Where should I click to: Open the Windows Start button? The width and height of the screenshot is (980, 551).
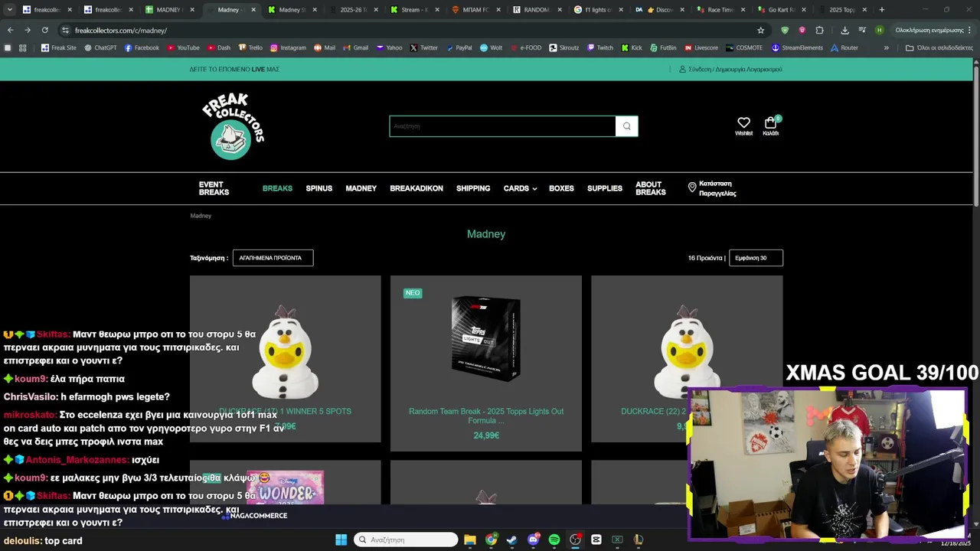pyautogui.click(x=341, y=540)
